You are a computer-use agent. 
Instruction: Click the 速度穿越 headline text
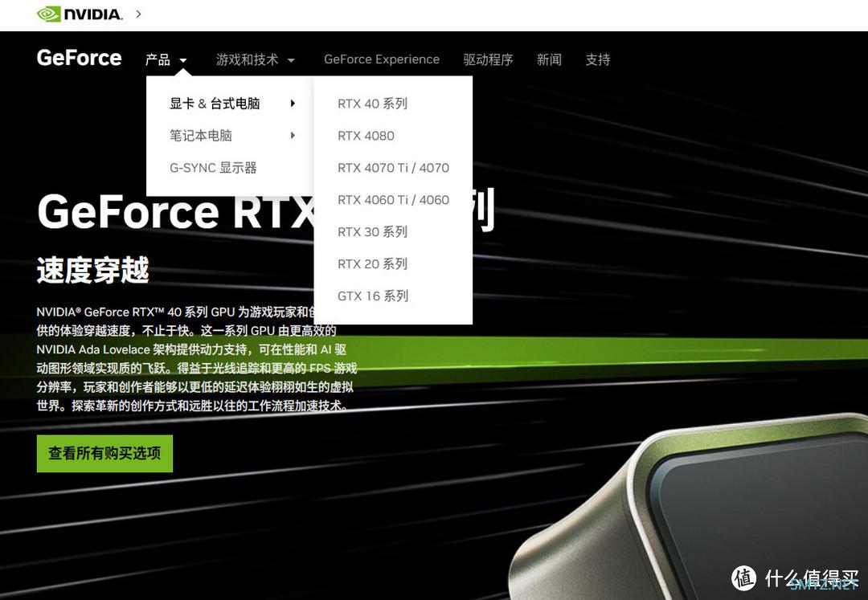[x=93, y=270]
